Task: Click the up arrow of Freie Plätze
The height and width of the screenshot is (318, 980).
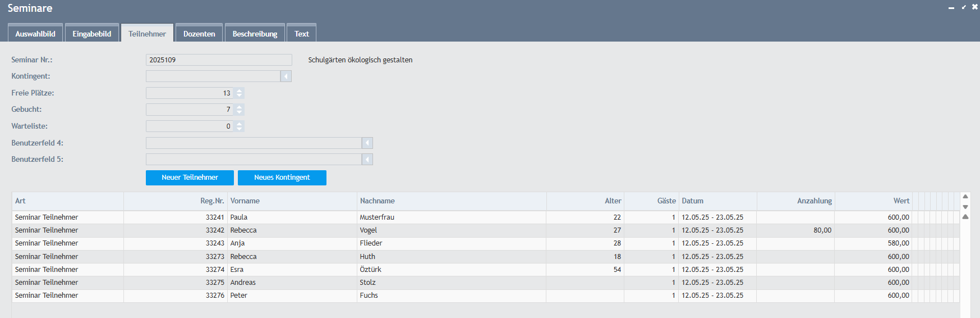Action: (240, 90)
